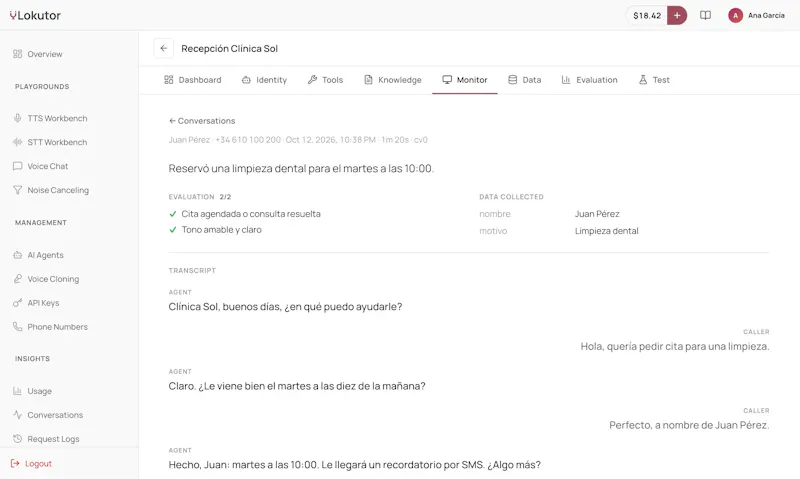Click the Voice Chat bubble icon
The width and height of the screenshot is (800, 479).
[17, 166]
